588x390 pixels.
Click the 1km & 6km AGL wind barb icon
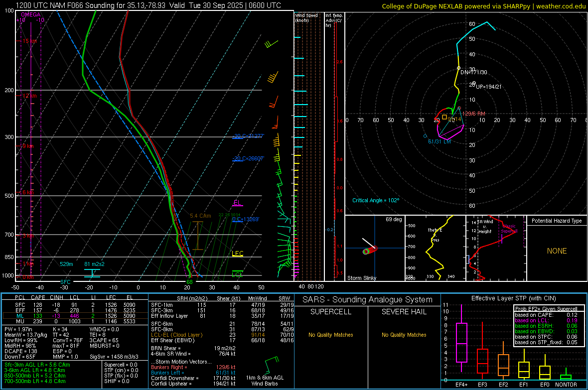coord(272,365)
